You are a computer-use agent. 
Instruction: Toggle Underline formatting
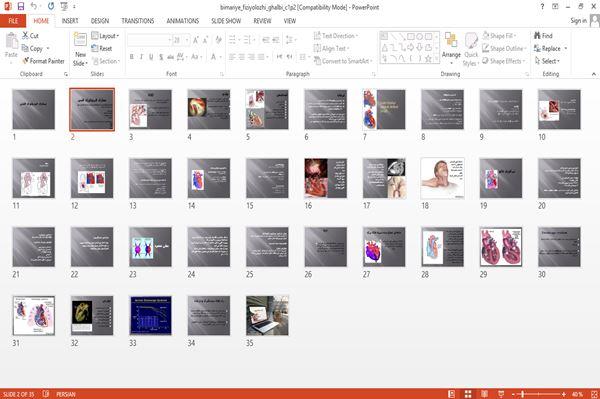click(x=151, y=57)
